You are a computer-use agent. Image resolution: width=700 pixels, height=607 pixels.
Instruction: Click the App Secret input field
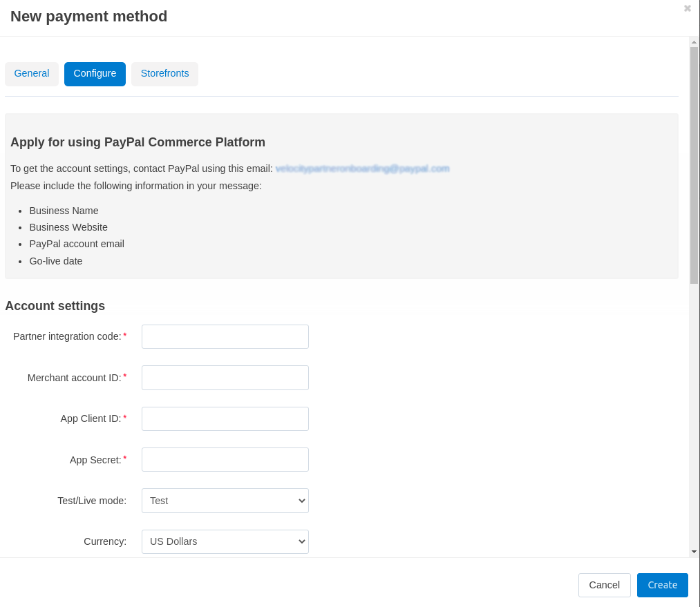coord(225,460)
